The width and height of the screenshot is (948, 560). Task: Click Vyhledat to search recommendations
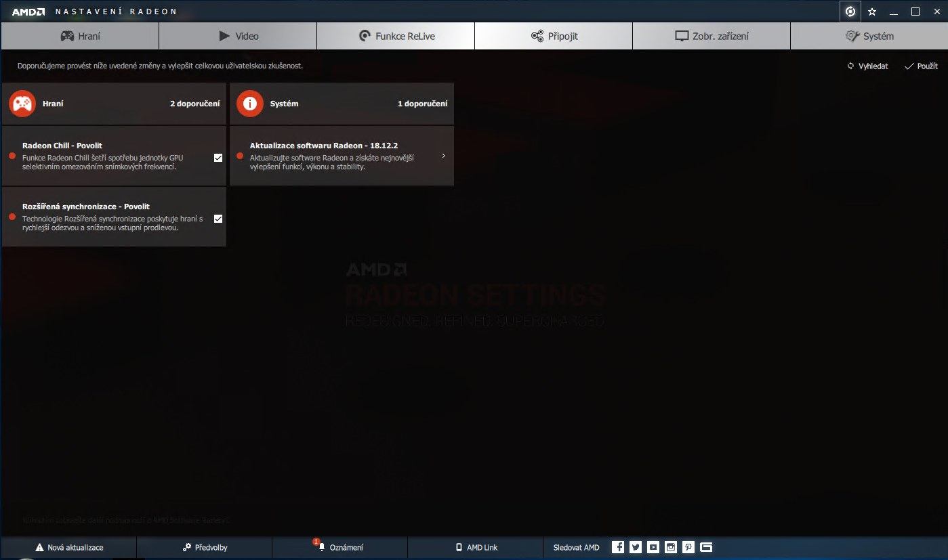(867, 66)
